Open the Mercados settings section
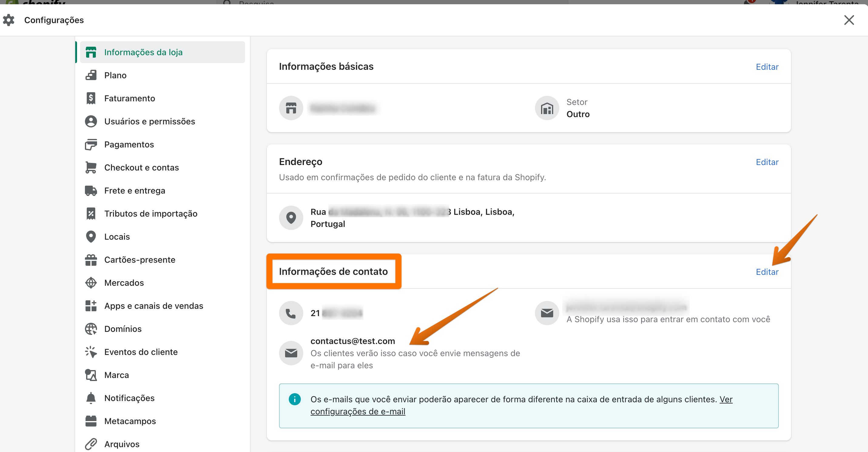 pyautogui.click(x=124, y=283)
